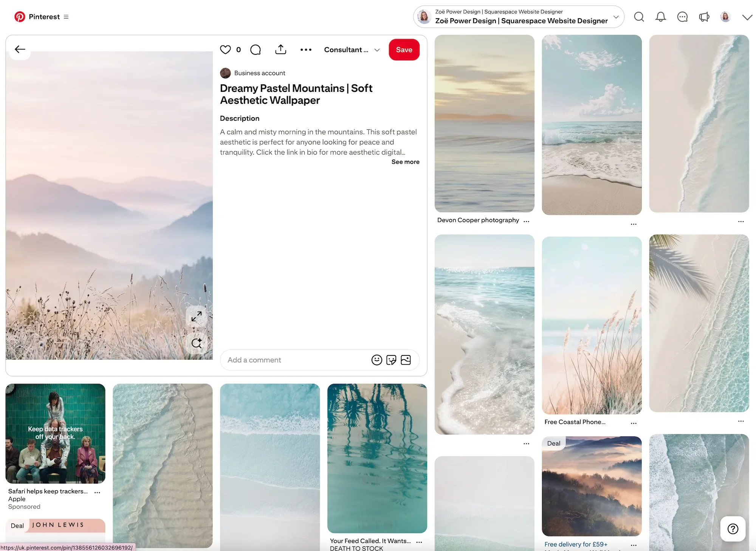
Task: Open the Devon Cooper photography pin
Action: coord(484,124)
